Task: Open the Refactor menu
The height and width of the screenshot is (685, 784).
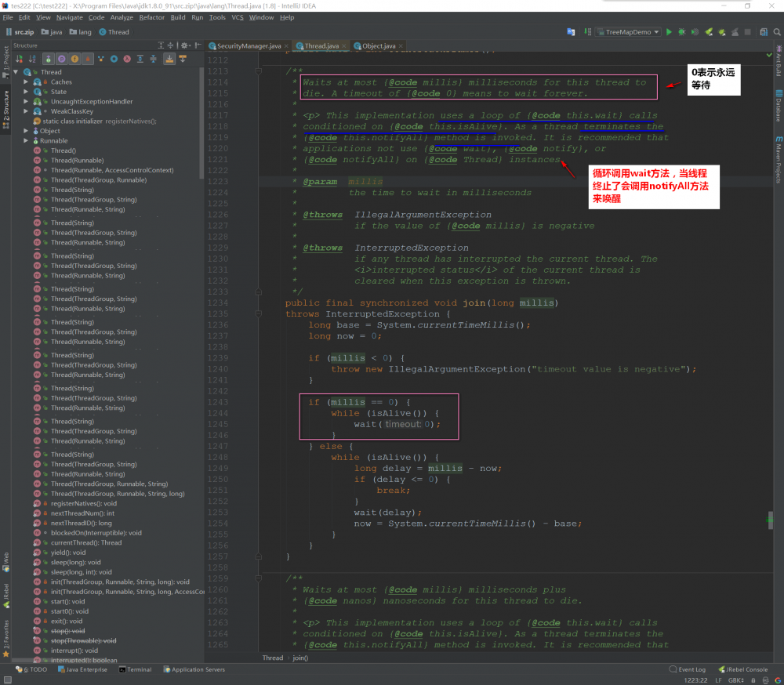Action: point(152,17)
